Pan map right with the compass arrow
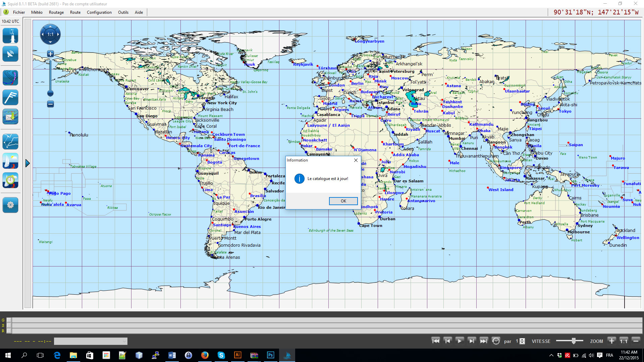Viewport: 644px width, 362px height. coord(58,34)
